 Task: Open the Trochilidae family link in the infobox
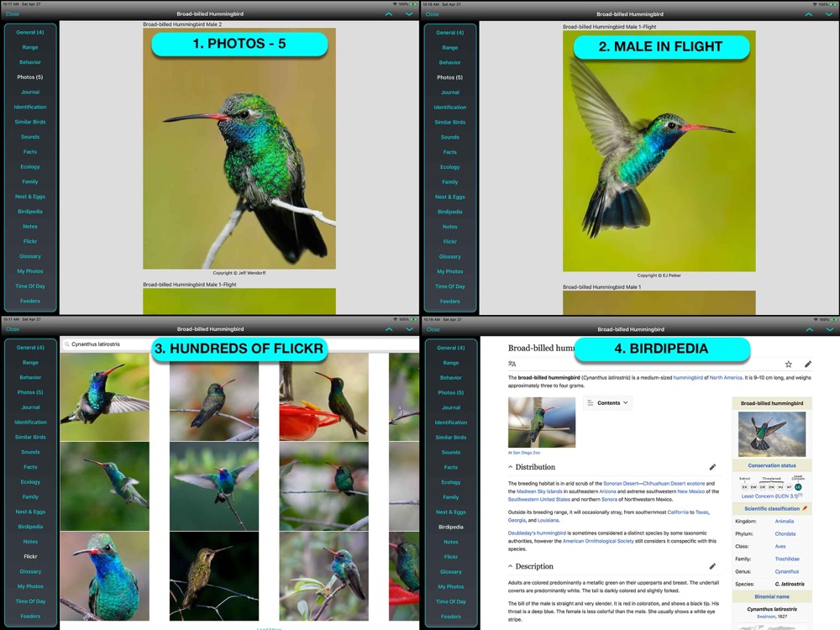coord(787,559)
